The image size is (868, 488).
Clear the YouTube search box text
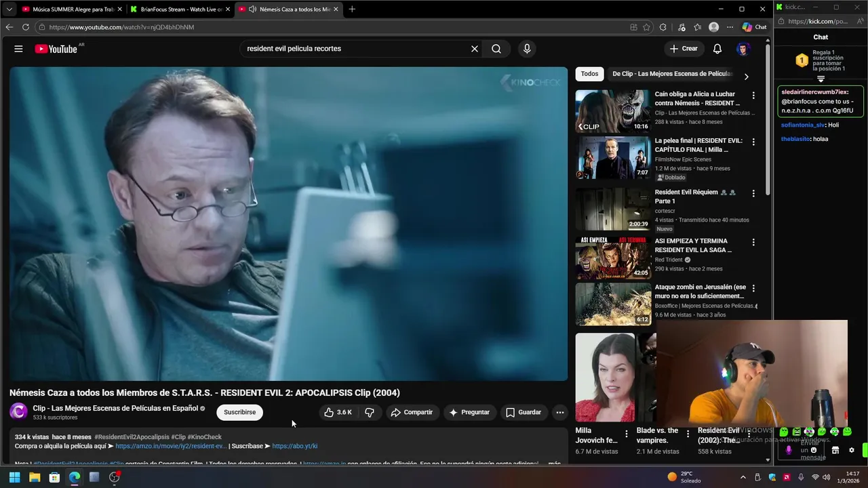[475, 49]
